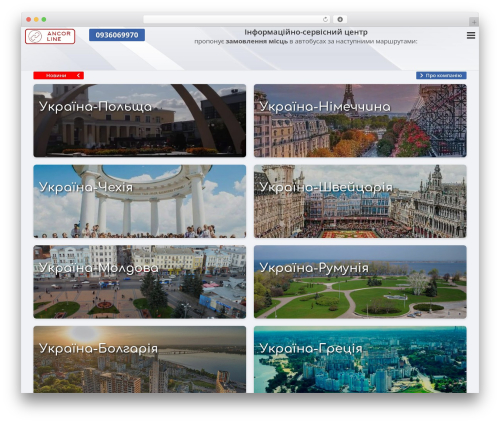Select the Україна-Швейцарія route card

[x=360, y=201]
